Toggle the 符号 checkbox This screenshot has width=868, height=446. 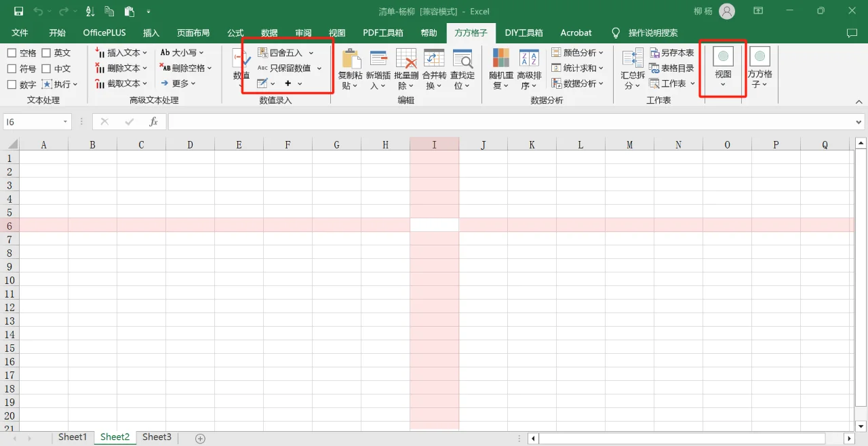click(x=12, y=68)
